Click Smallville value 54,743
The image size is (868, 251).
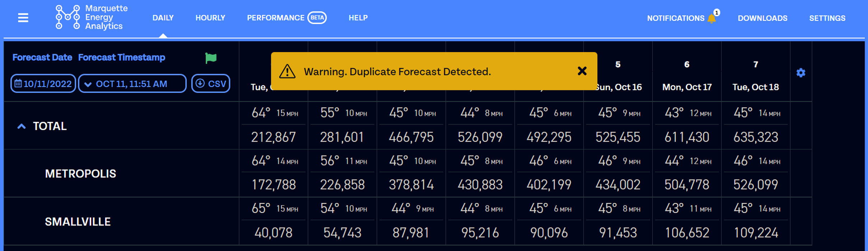click(x=342, y=233)
